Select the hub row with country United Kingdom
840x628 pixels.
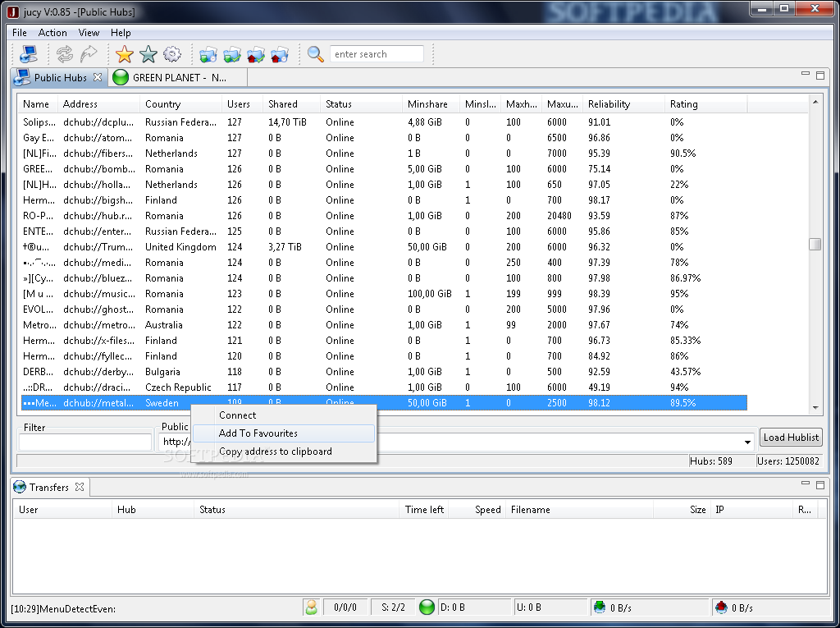click(x=384, y=247)
